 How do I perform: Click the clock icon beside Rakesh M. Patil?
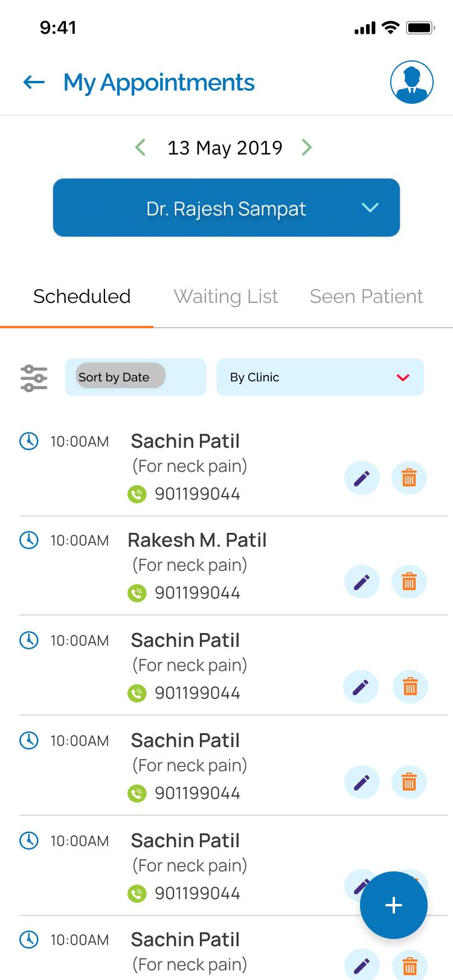click(x=29, y=540)
